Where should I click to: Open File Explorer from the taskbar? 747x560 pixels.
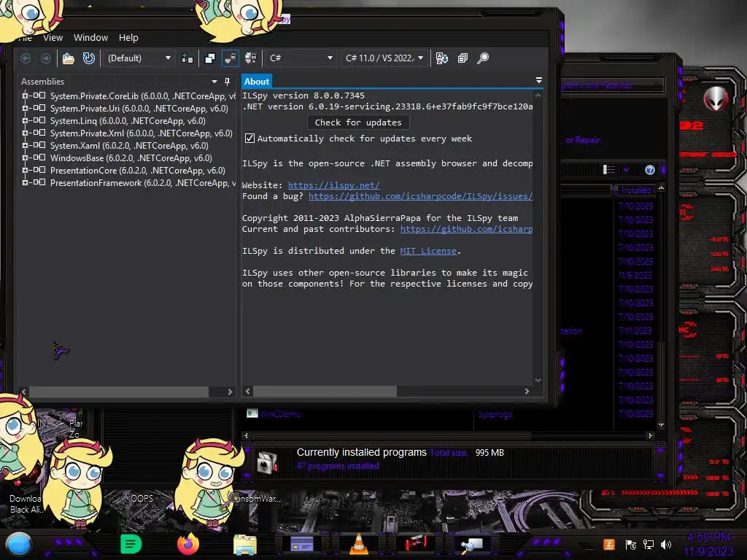coord(245,544)
